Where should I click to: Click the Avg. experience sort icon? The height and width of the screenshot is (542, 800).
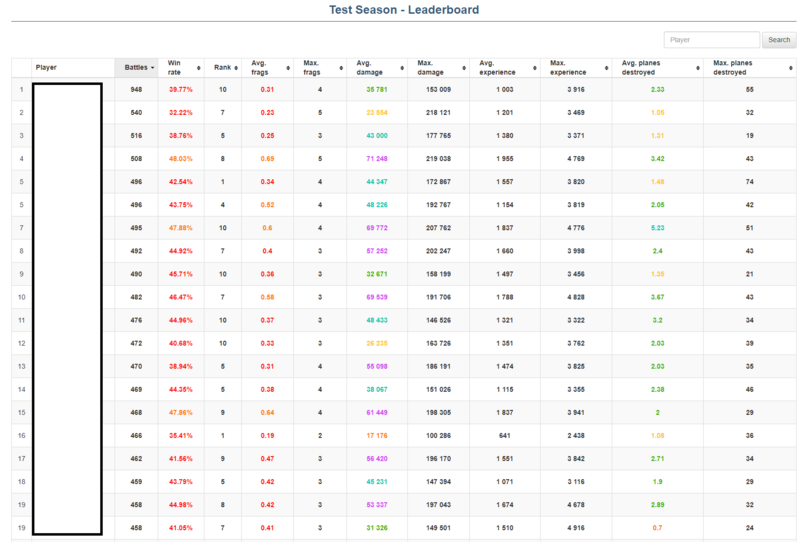(534, 68)
